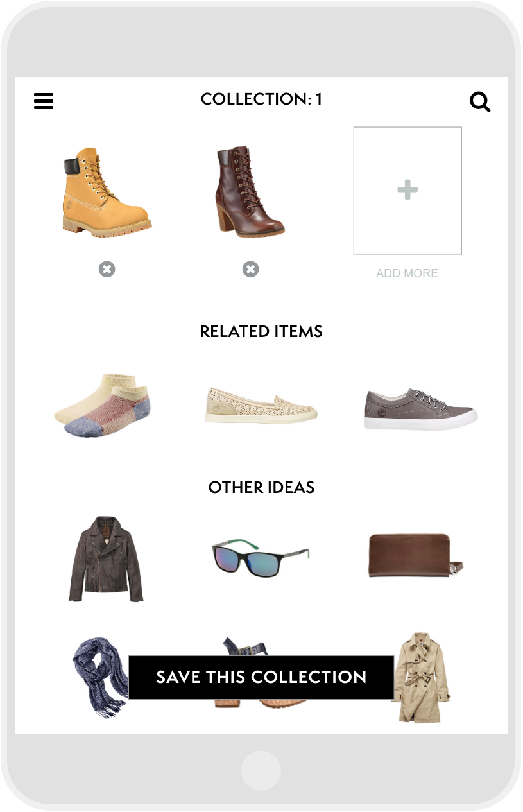The width and height of the screenshot is (523, 812).
Task: Remove the brown heeled boot from collection
Action: click(250, 270)
